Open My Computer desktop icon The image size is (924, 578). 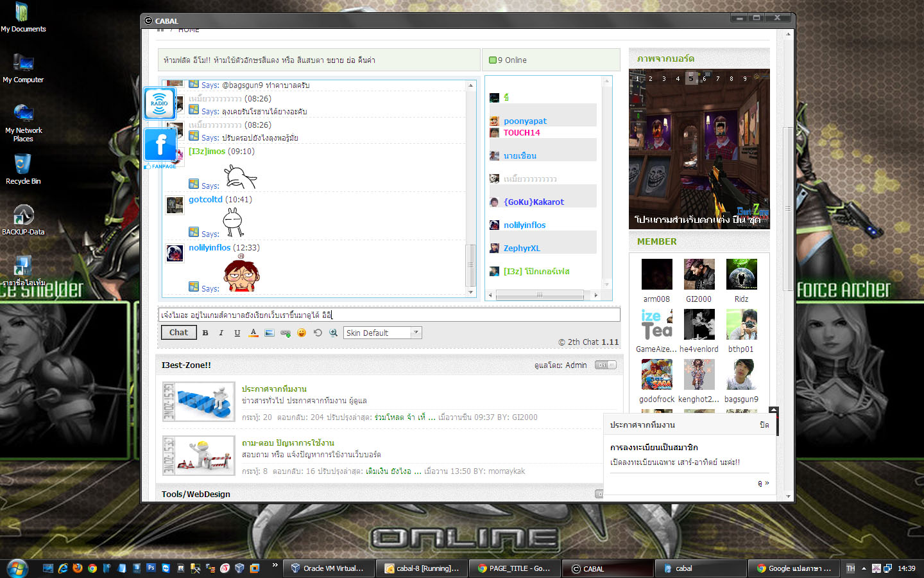click(x=23, y=68)
